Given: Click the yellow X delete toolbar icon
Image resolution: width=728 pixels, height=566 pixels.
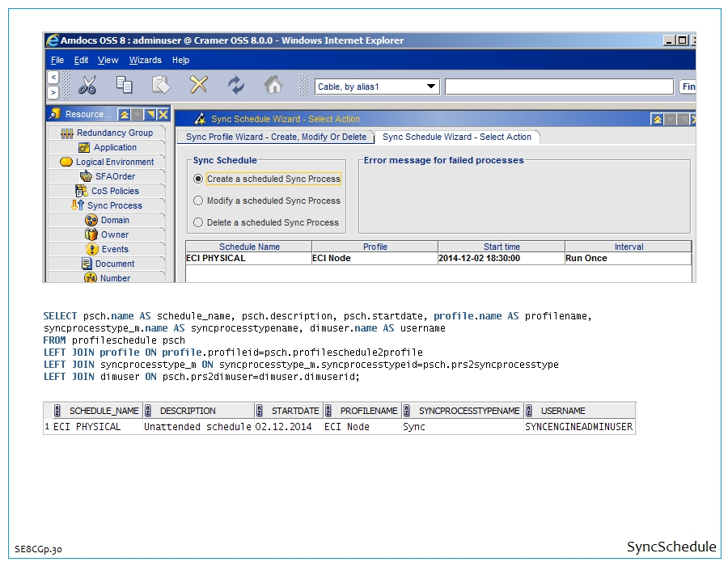Looking at the screenshot, I should (198, 85).
